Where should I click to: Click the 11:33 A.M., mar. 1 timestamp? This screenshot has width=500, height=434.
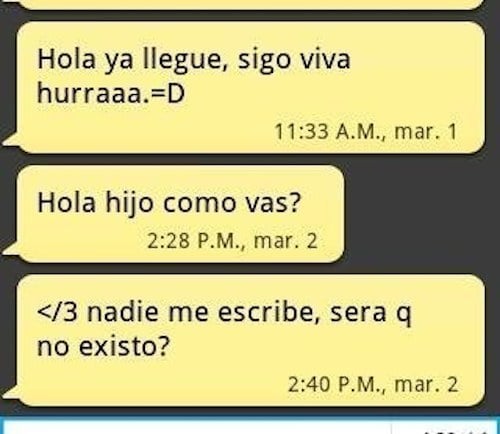pyautogui.click(x=366, y=131)
